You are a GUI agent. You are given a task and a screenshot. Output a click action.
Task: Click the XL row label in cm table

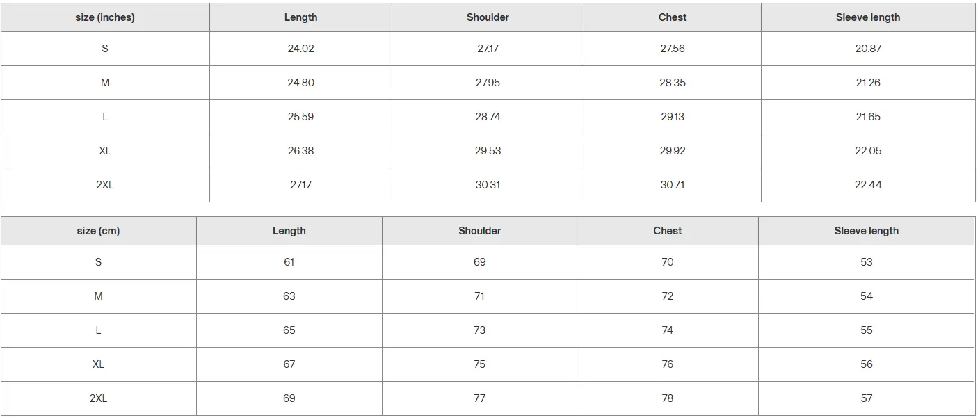coord(98,364)
